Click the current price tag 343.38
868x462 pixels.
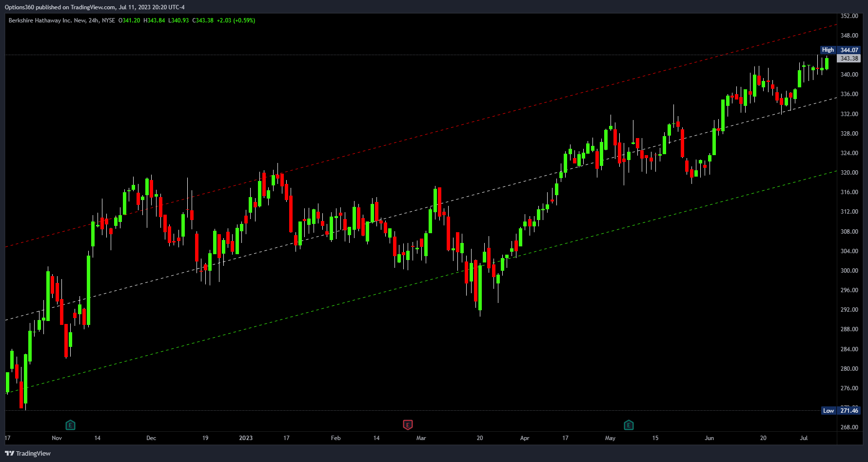849,59
